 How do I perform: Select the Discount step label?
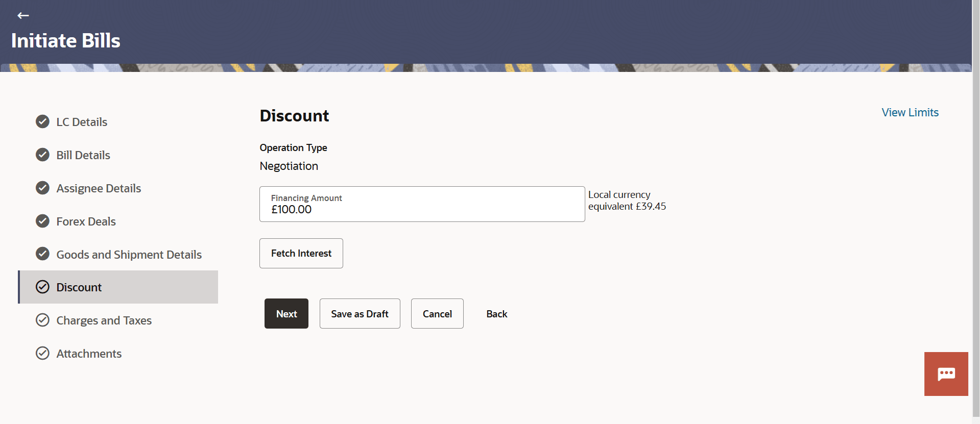coord(79,287)
